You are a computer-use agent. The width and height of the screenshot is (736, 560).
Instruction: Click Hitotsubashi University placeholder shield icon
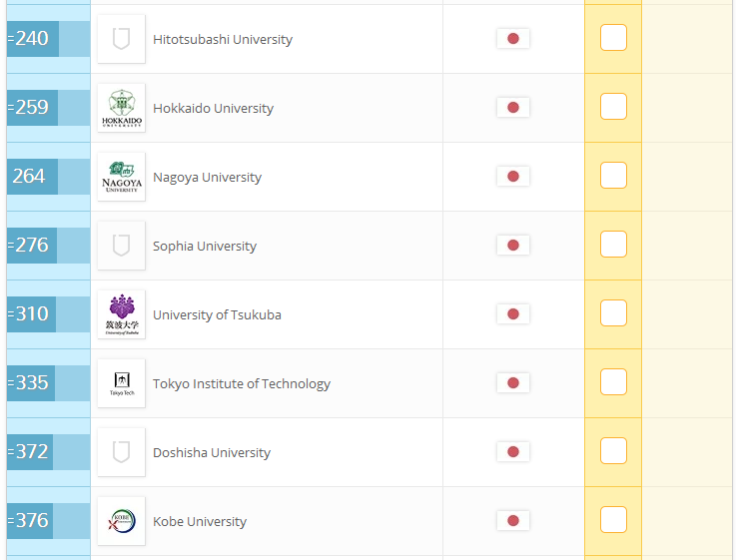tap(122, 39)
